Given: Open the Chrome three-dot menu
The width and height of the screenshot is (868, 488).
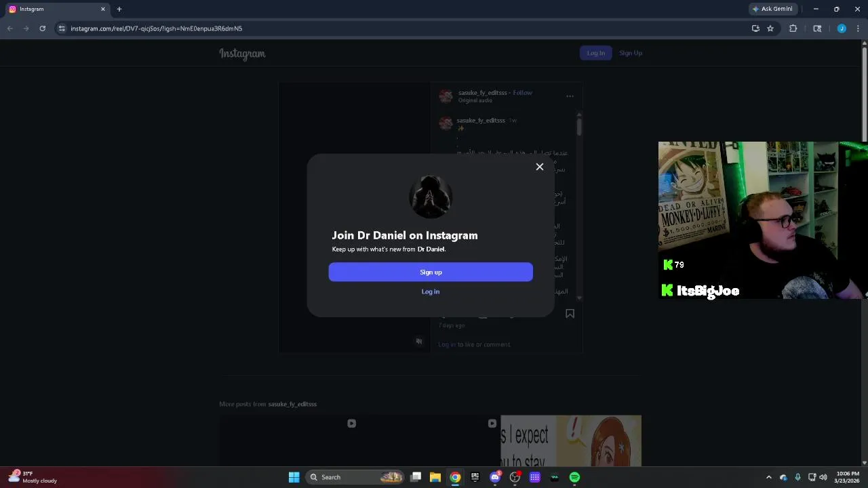Looking at the screenshot, I should click(858, 28).
